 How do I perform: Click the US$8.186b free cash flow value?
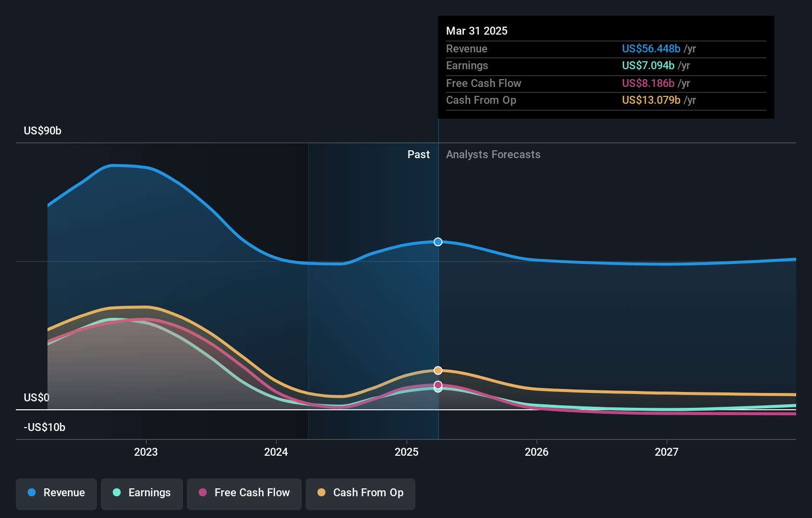click(648, 83)
